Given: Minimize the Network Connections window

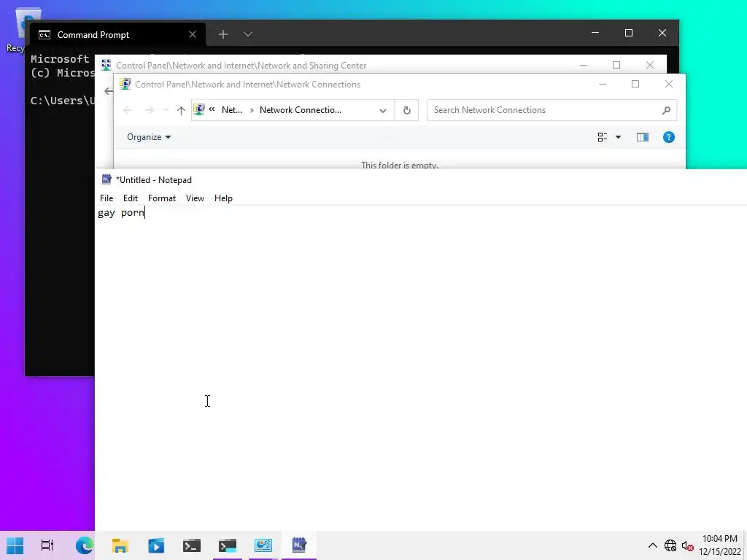Looking at the screenshot, I should pyautogui.click(x=602, y=84).
